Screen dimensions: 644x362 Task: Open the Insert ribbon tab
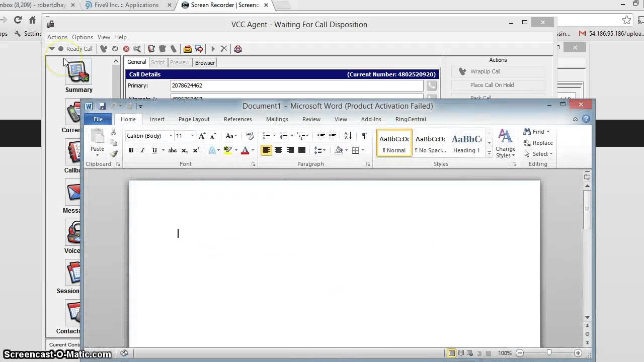pos(157,119)
